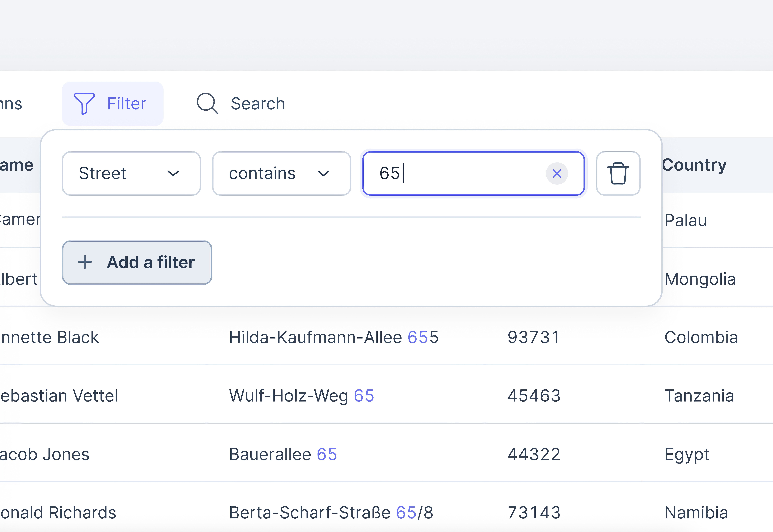Screen dimensions: 773x532
Task: Select the Tanzania country cell
Action: click(699, 396)
